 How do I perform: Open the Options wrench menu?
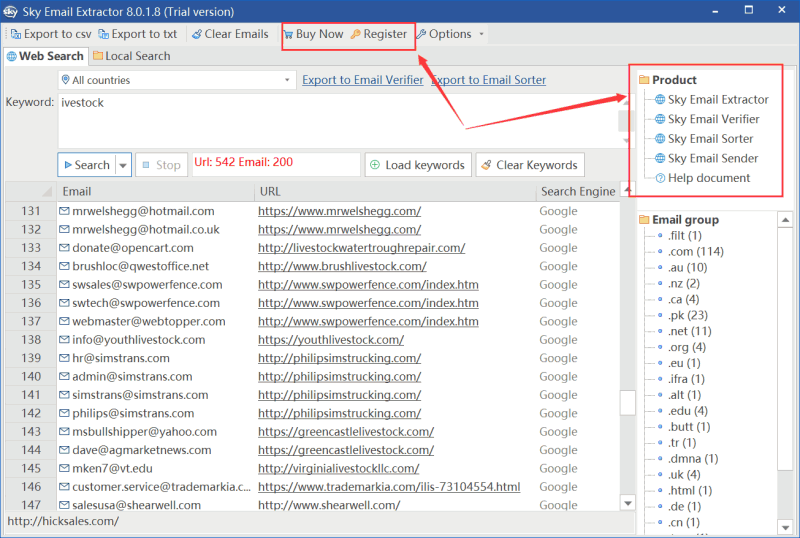click(x=444, y=34)
